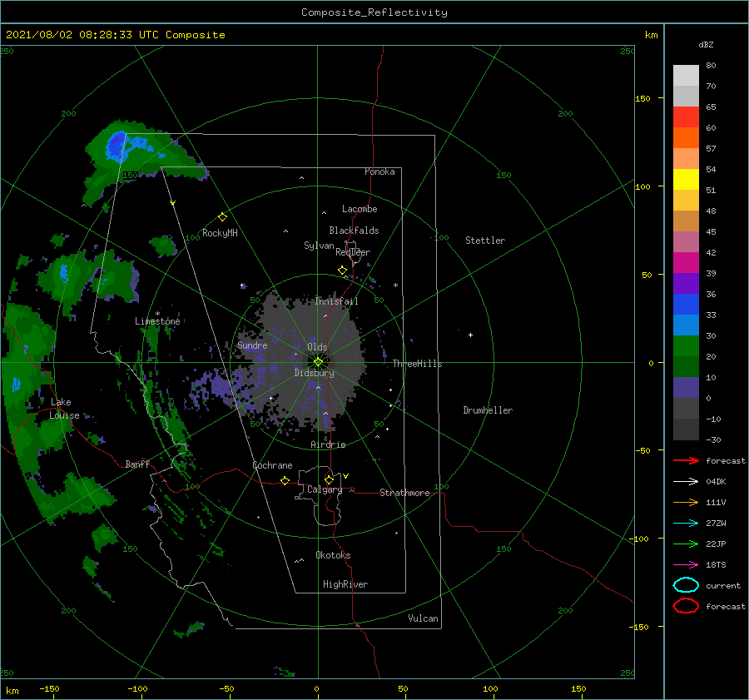Click the Lacombe town label

(x=360, y=209)
